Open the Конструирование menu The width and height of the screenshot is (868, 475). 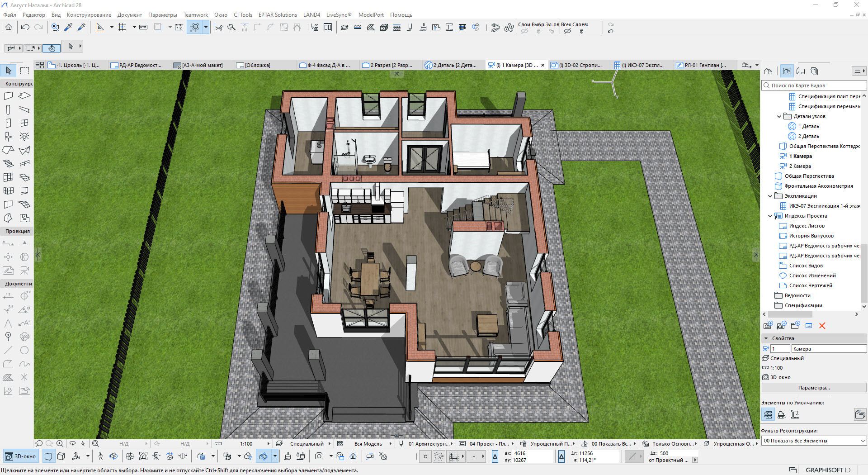coord(89,15)
